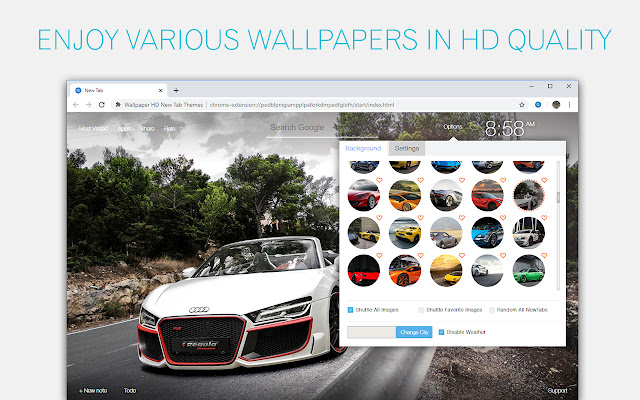Click heart on orange car in garage thumbnail
This screenshot has width=640, height=400.
[x=420, y=256]
